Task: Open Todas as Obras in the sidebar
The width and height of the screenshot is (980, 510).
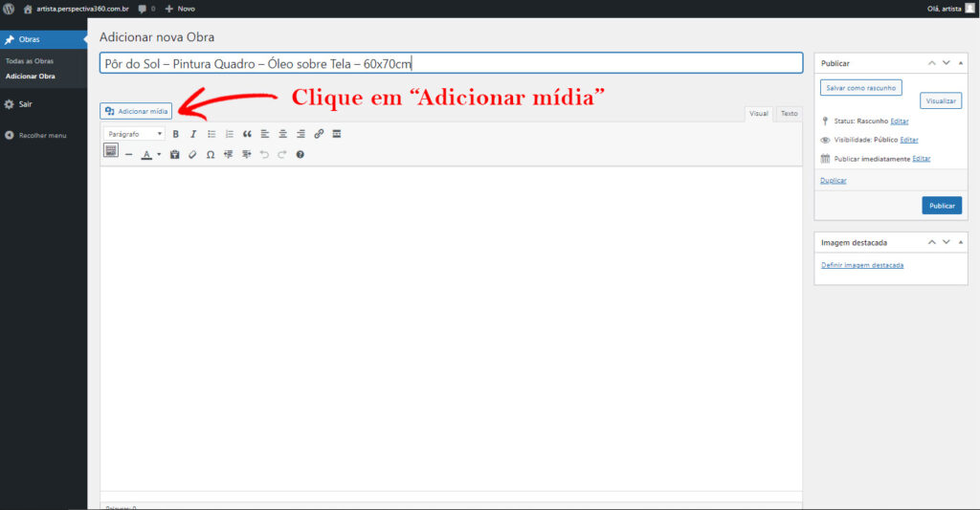Action: pyautogui.click(x=30, y=61)
